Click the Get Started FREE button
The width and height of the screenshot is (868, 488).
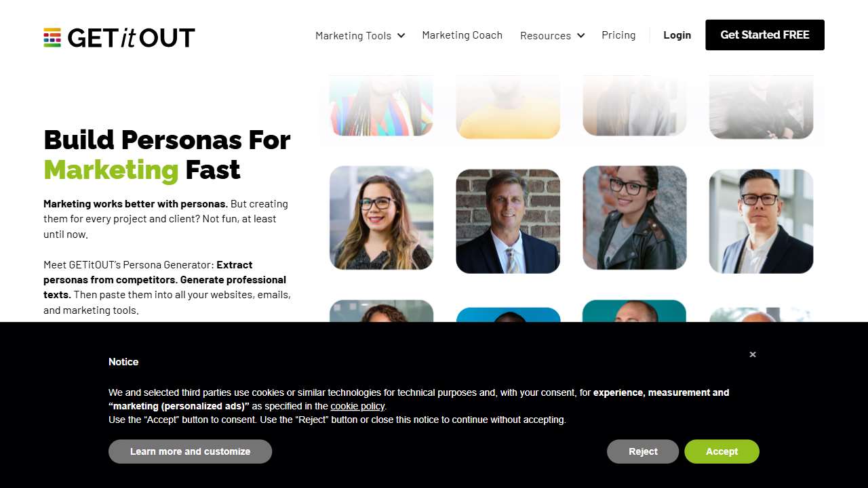coord(765,35)
